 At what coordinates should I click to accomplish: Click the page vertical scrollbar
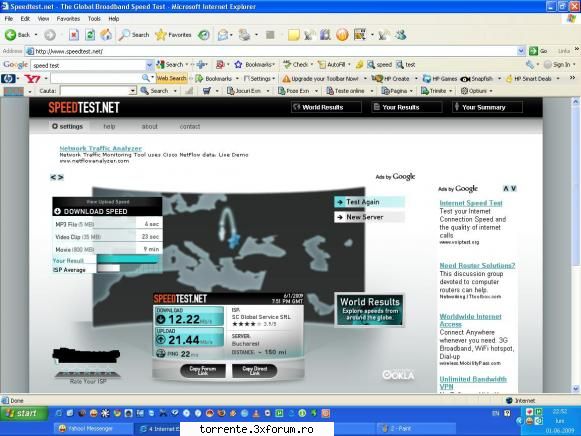575,245
